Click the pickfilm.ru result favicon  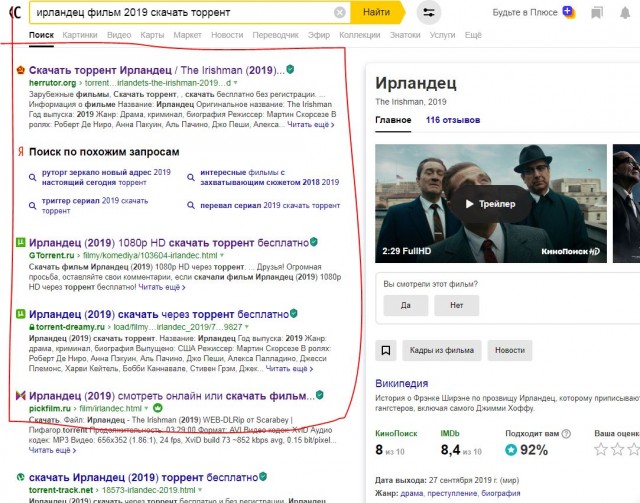pos(20,396)
